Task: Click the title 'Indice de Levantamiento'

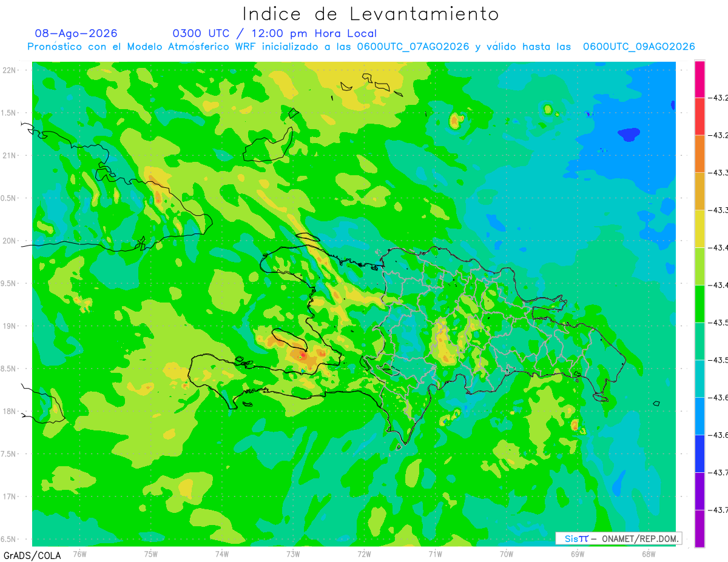Action: tap(371, 13)
